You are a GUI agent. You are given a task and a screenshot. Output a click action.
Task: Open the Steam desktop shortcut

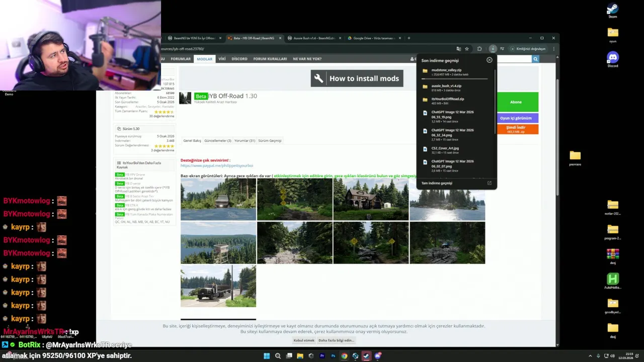pyautogui.click(x=612, y=11)
